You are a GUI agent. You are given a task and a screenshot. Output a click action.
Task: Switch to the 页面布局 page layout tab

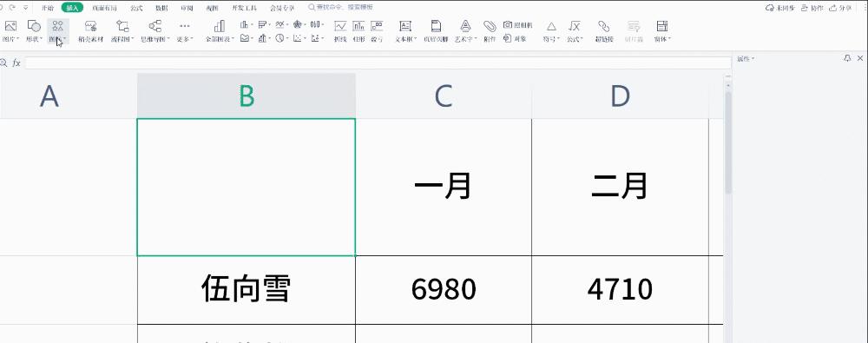click(104, 8)
